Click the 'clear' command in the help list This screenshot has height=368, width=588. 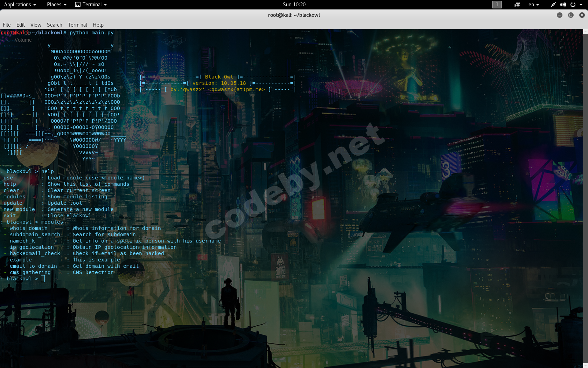tap(11, 190)
